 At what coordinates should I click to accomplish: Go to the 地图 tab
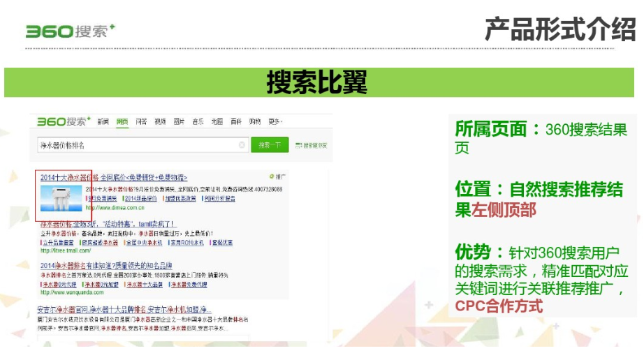click(217, 122)
